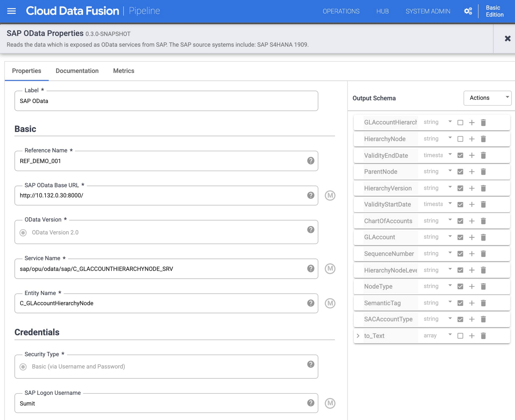
Task: Click the Basic Edition label
Action: click(494, 11)
